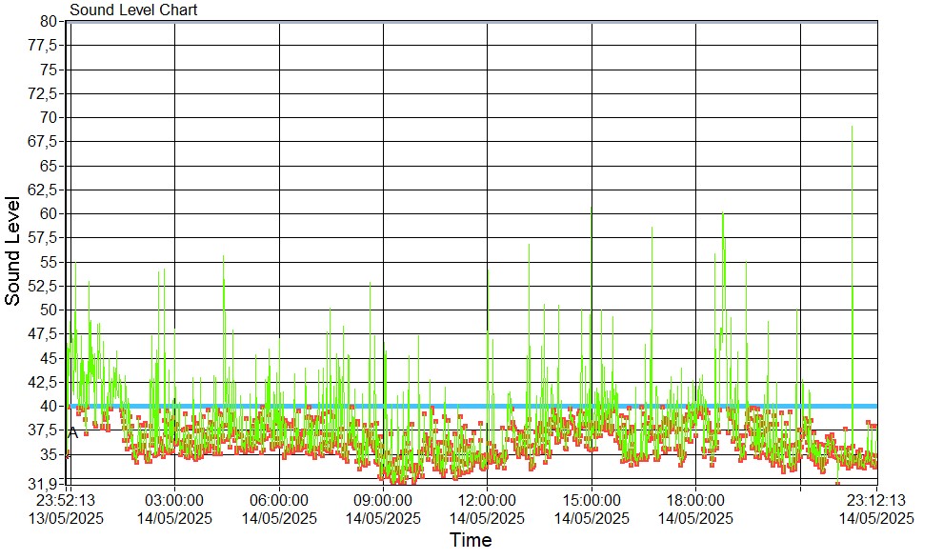Click the 13/05/2025 date under start time
The width and height of the screenshot is (943, 560).
[x=66, y=518]
